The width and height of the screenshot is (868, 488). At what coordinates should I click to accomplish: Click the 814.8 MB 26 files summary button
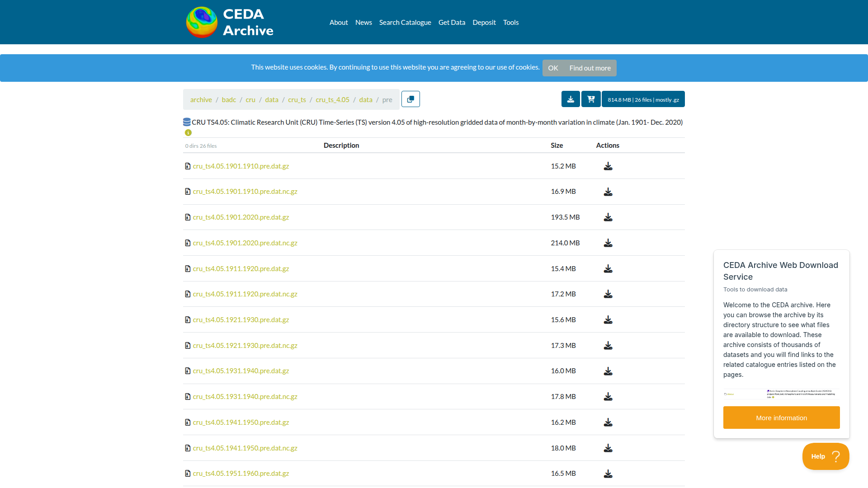click(x=643, y=99)
